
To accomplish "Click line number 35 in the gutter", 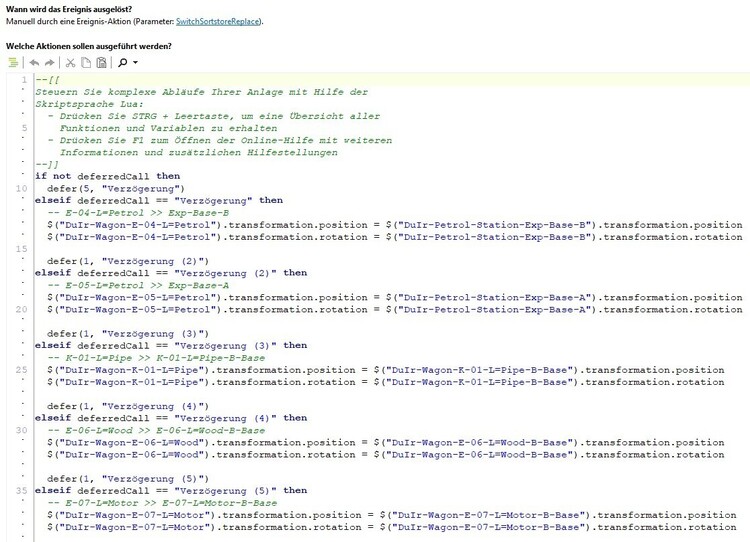I will point(22,491).
